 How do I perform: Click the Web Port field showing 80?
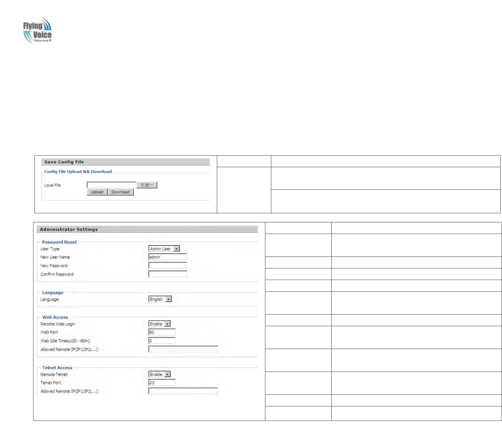162,332
